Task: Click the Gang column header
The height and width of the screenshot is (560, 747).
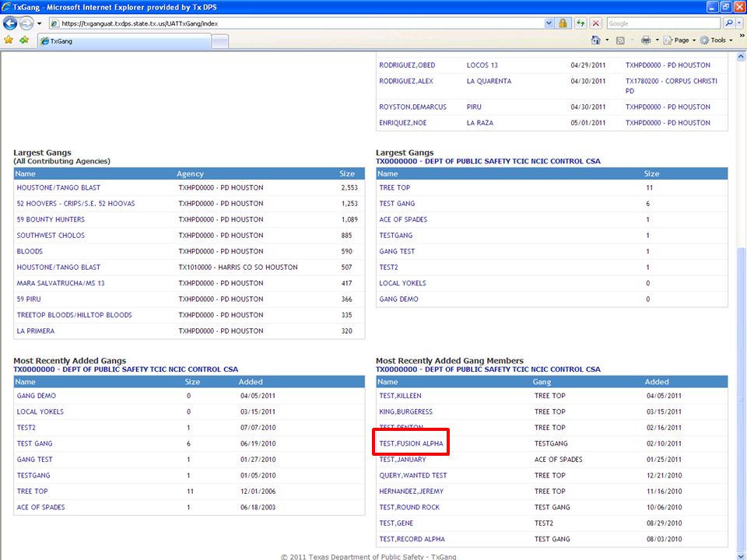Action: click(x=542, y=382)
